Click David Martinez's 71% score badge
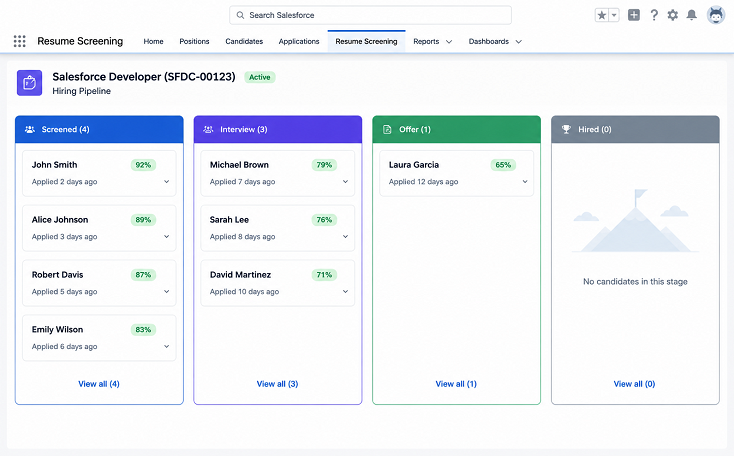Screen dimensions: 734x456 (x=324, y=275)
